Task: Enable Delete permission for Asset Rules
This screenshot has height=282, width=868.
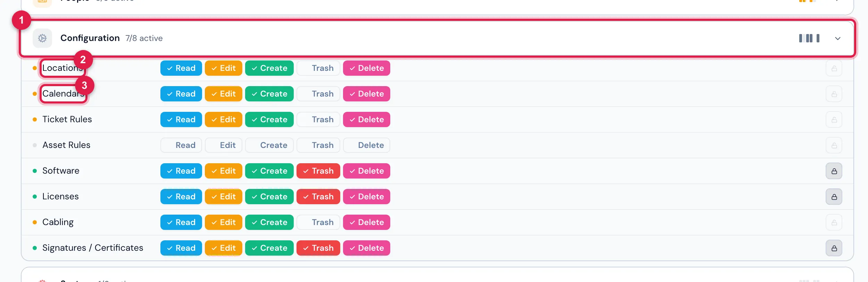Action: [x=367, y=145]
